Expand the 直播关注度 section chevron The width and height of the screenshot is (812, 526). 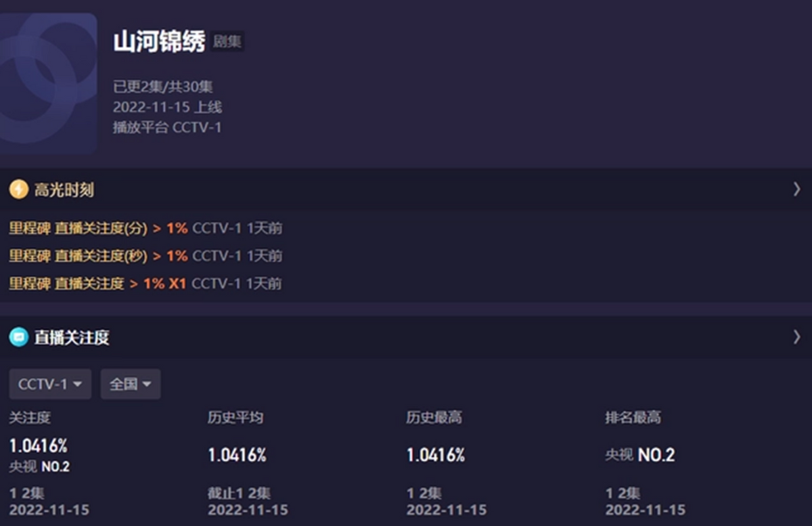coord(796,336)
